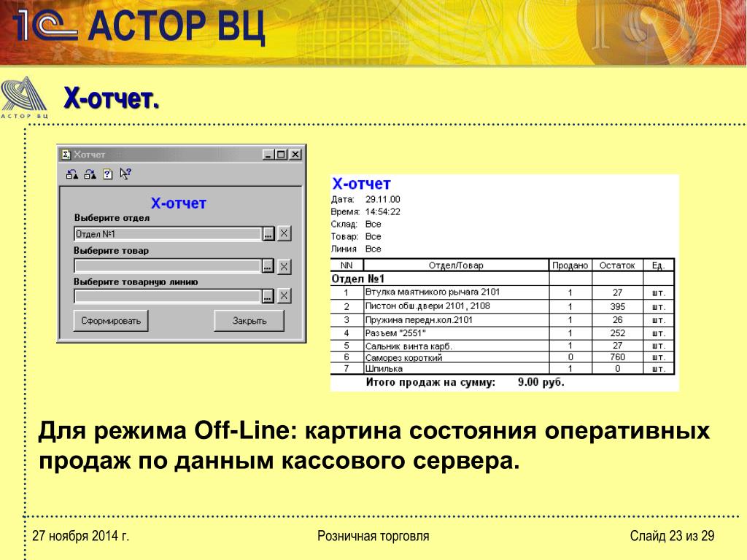Select row 'Втулка маятникого рычага 2101'
The width and height of the screenshot is (747, 560).
(502, 292)
